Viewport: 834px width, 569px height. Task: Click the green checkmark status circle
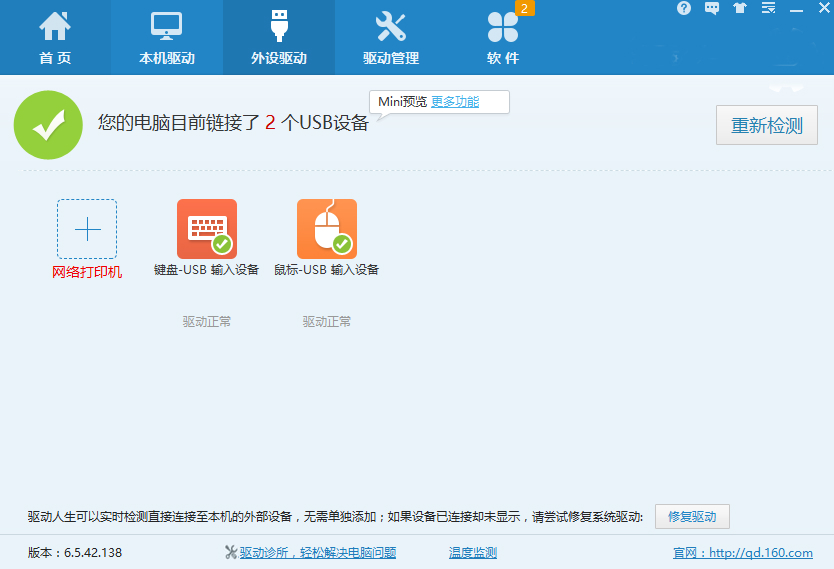(x=48, y=125)
